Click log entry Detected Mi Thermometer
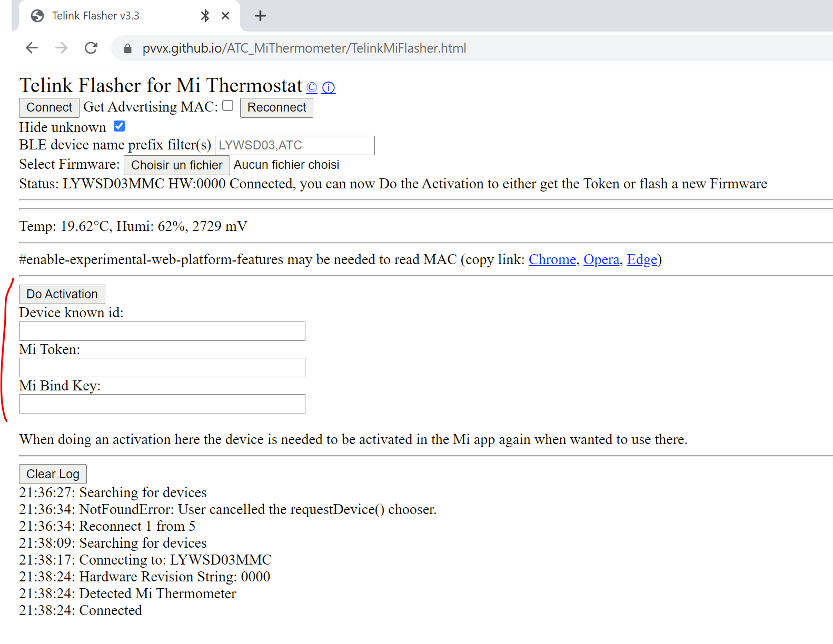833x644 pixels. point(127,593)
